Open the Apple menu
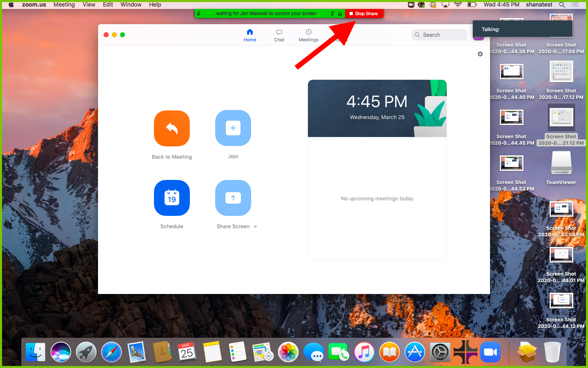 (x=11, y=4)
